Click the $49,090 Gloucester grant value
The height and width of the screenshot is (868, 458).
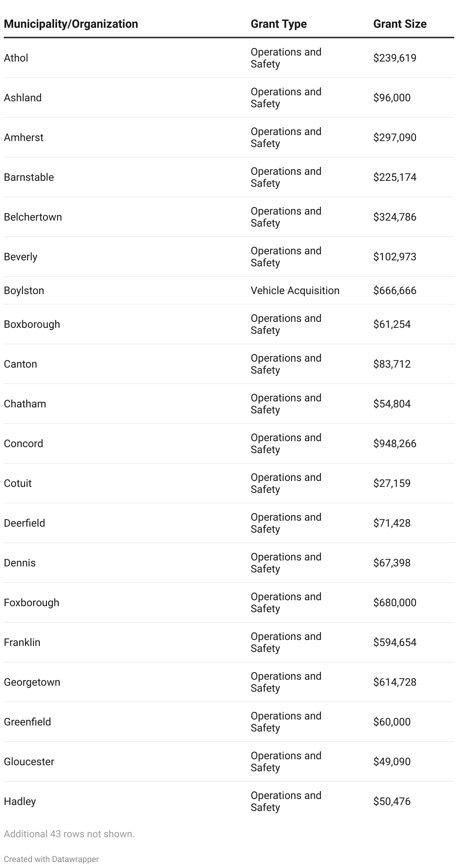pos(392,761)
